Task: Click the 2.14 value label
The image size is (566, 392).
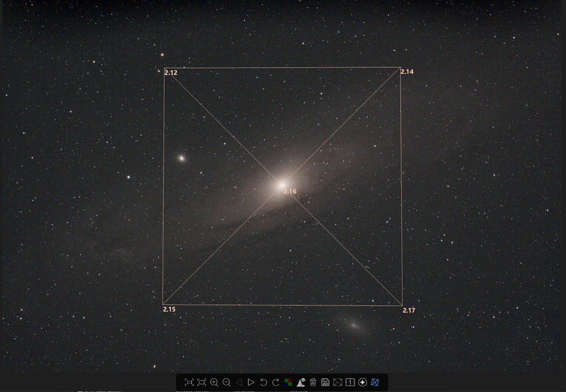Action: (407, 72)
